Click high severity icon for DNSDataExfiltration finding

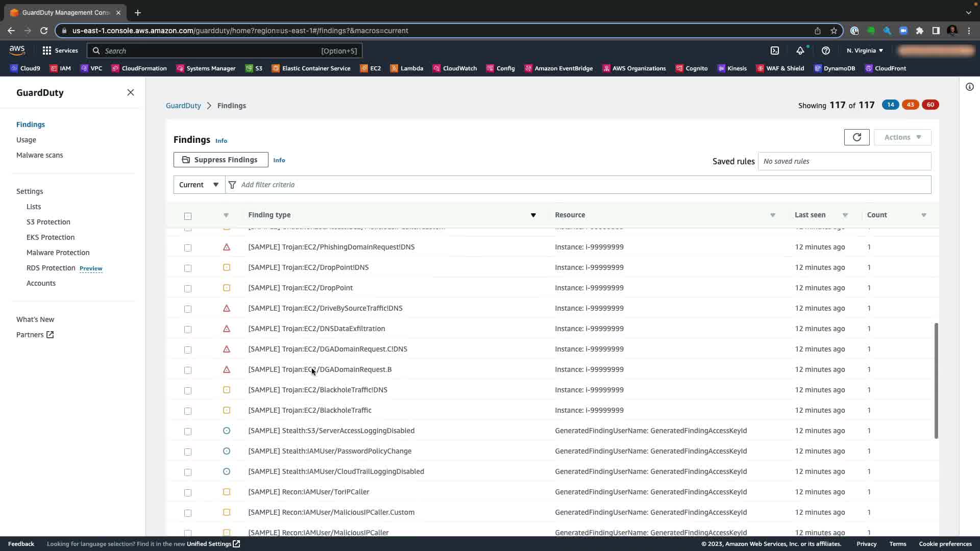(x=227, y=329)
